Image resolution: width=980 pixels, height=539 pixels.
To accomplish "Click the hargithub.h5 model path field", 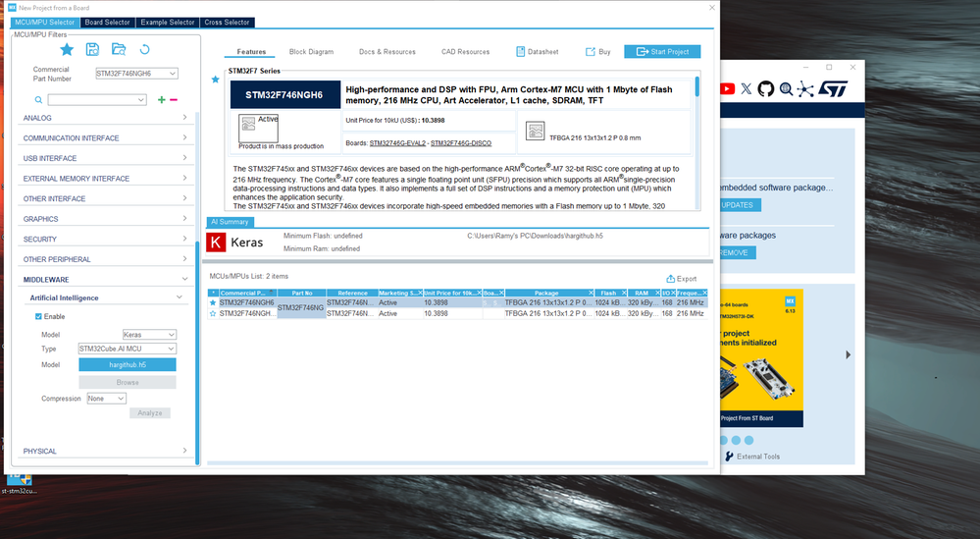I will click(x=128, y=364).
